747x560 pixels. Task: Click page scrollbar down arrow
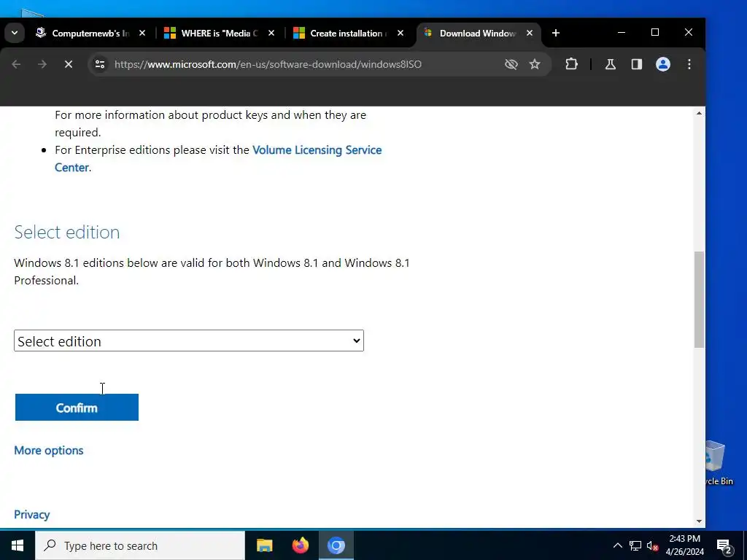699,521
